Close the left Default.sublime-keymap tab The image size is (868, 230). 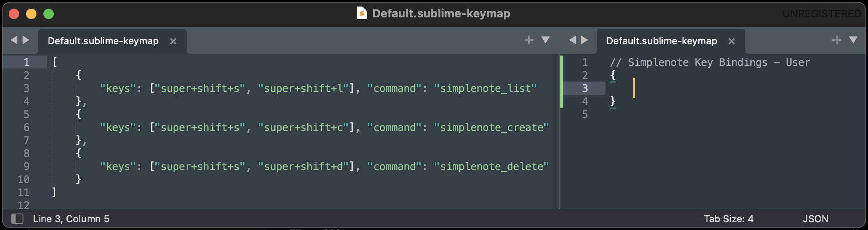(173, 41)
